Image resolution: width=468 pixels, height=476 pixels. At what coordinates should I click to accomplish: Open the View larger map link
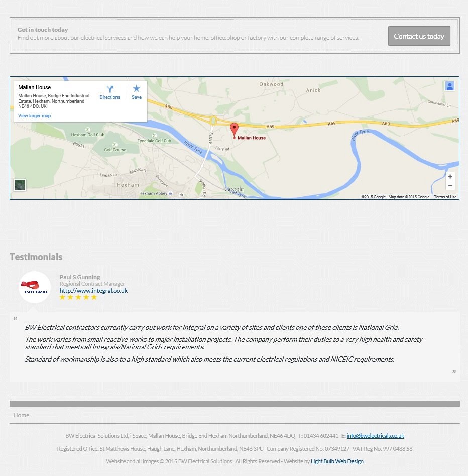(34, 116)
